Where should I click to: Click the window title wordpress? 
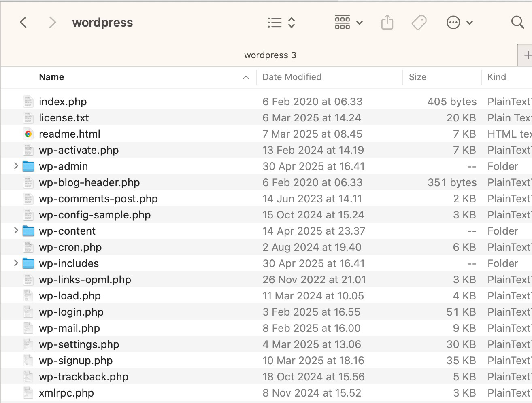click(102, 23)
